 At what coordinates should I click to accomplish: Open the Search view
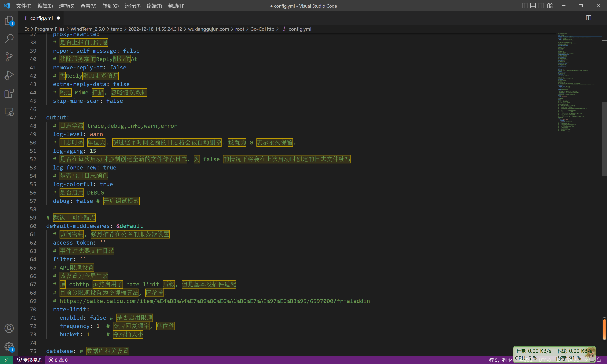click(9, 38)
